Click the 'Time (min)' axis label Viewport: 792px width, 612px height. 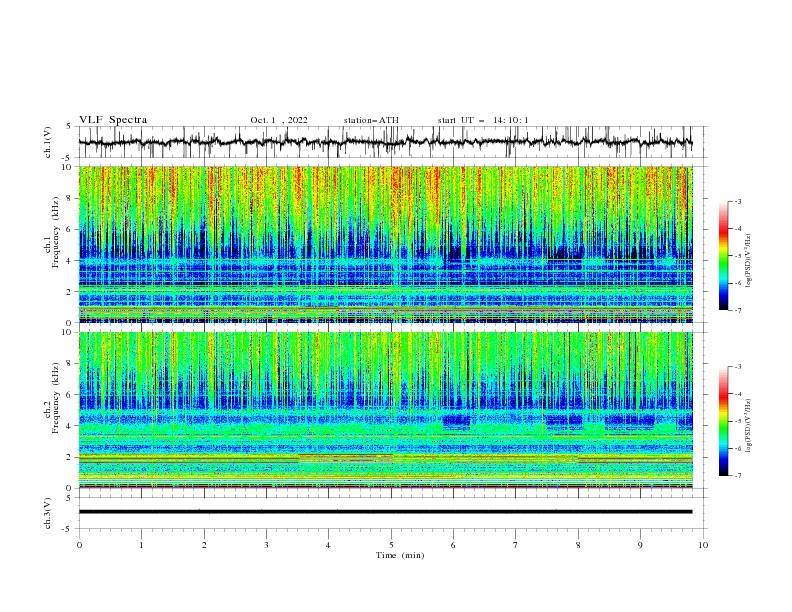(x=400, y=555)
